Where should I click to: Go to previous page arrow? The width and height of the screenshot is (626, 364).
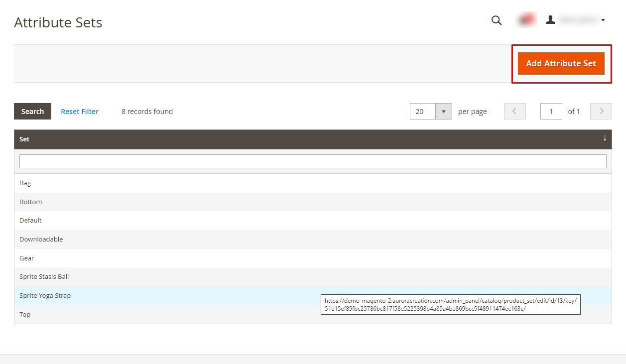pyautogui.click(x=514, y=112)
